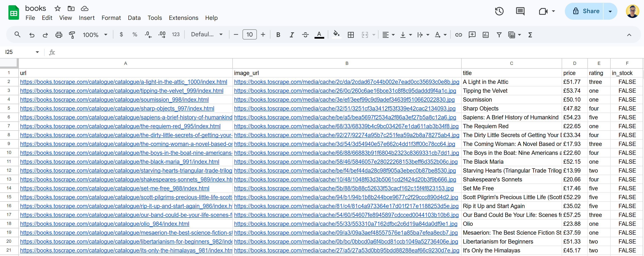Open the 100% zoom dropdown
644x256 pixels.
click(95, 35)
